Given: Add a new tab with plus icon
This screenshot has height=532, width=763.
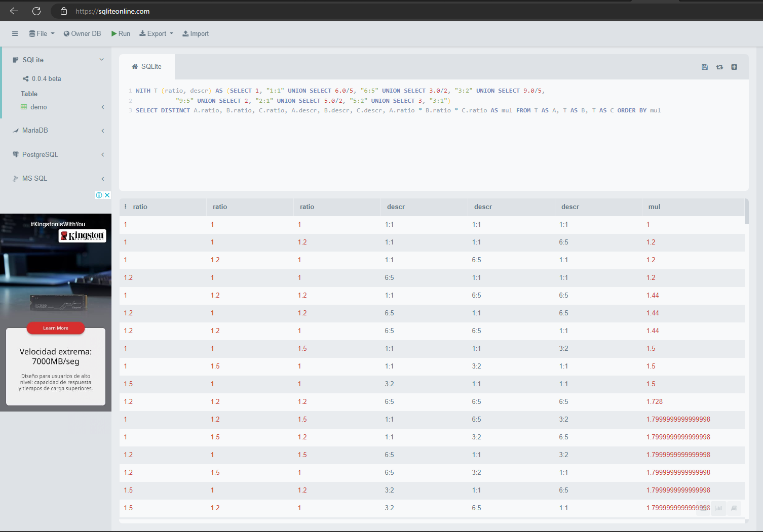Looking at the screenshot, I should [734, 67].
